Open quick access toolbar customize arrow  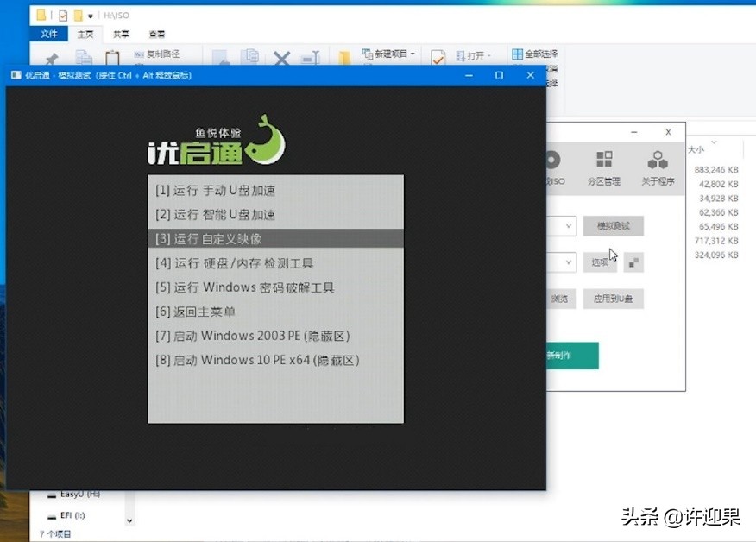click(90, 16)
